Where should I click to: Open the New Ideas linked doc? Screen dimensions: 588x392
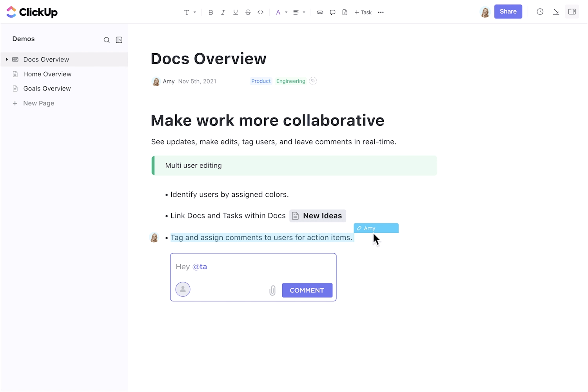(318, 216)
